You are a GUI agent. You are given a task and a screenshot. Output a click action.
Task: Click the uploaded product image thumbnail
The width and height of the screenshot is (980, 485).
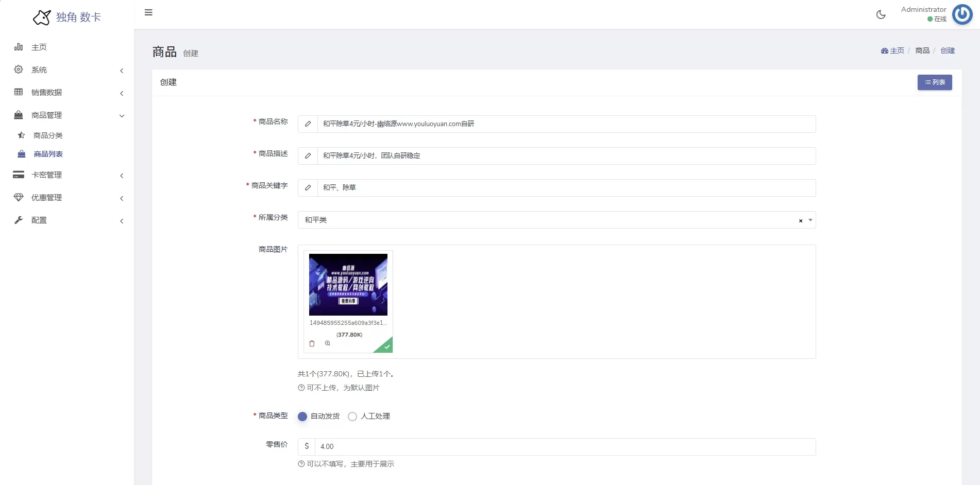(x=348, y=285)
